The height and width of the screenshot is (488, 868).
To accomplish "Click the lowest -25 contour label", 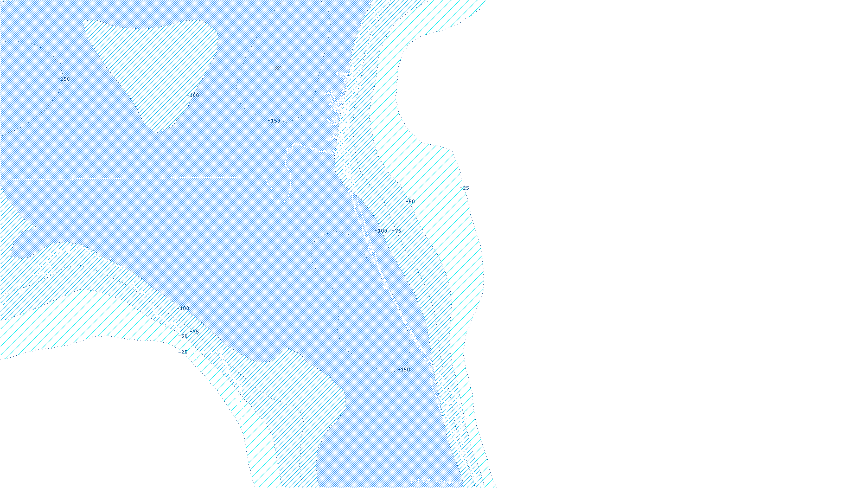I will coord(183,352).
